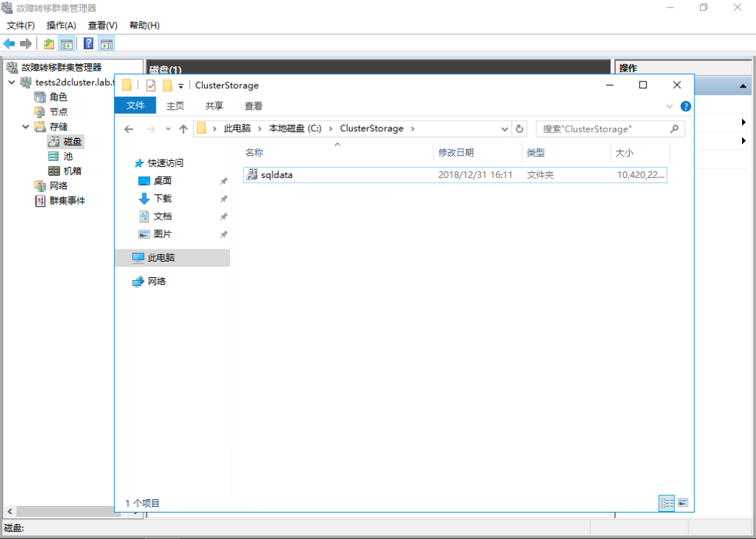Switch to large icons view in status bar
This screenshot has height=539, width=756.
pos(683,502)
